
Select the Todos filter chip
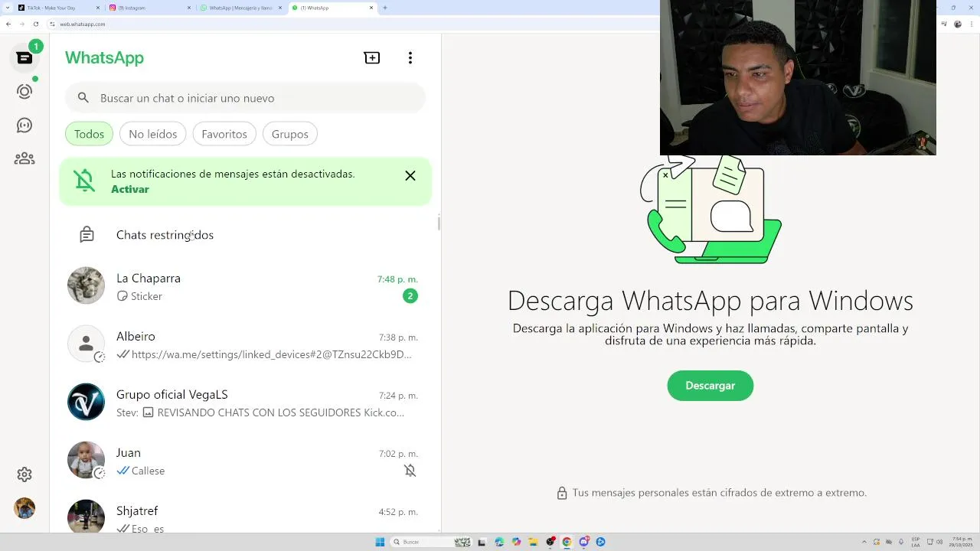[x=90, y=134]
